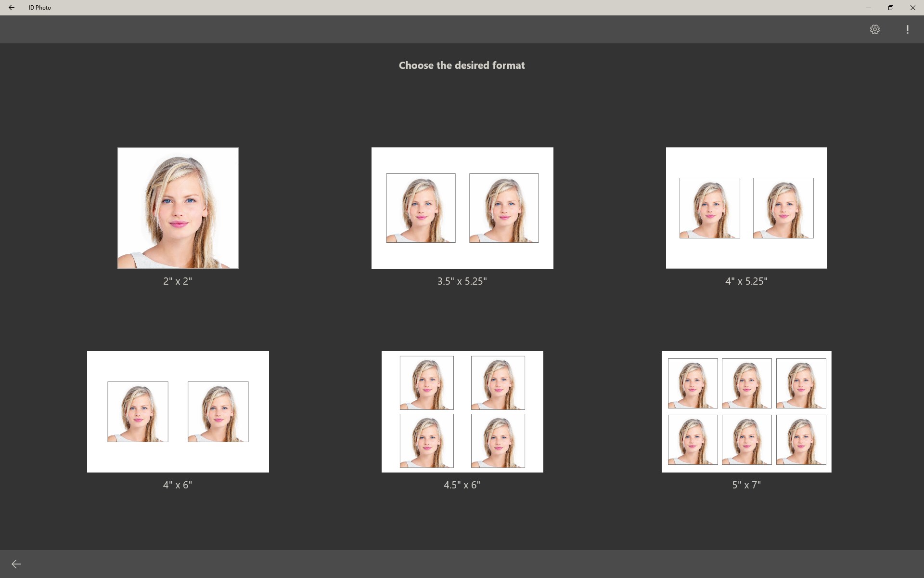The height and width of the screenshot is (578, 924).
Task: Click the 5" x 7" label text
Action: pyautogui.click(x=746, y=485)
